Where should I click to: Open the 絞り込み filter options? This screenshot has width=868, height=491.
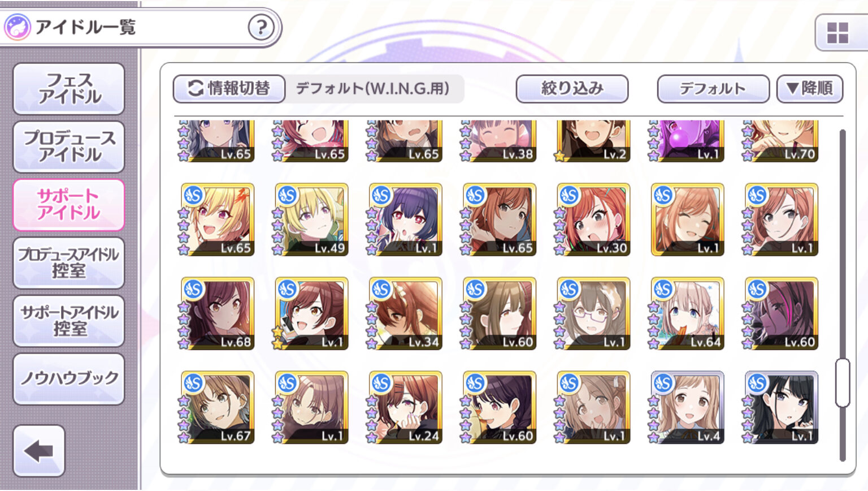pyautogui.click(x=572, y=89)
